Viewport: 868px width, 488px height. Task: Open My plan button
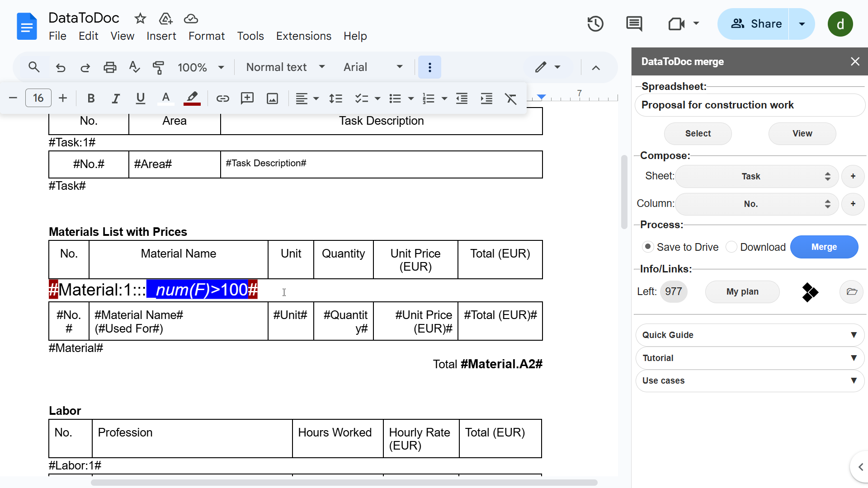742,292
